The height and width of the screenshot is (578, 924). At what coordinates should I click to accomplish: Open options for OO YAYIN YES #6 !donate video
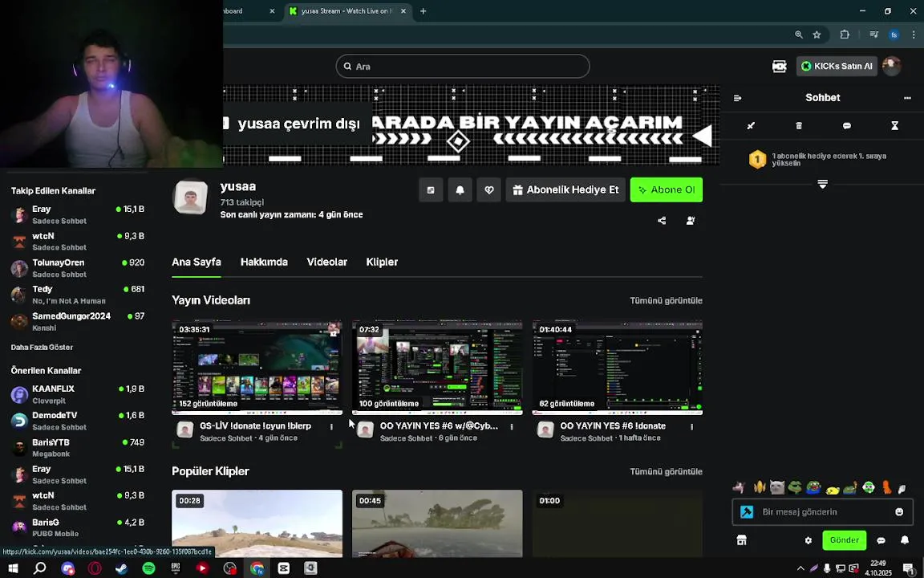point(692,426)
